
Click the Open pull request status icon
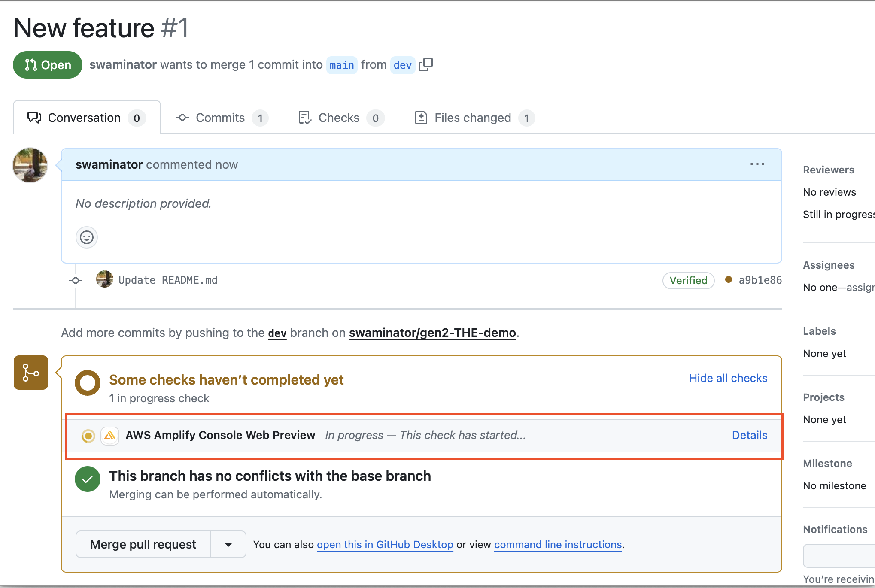tap(30, 65)
